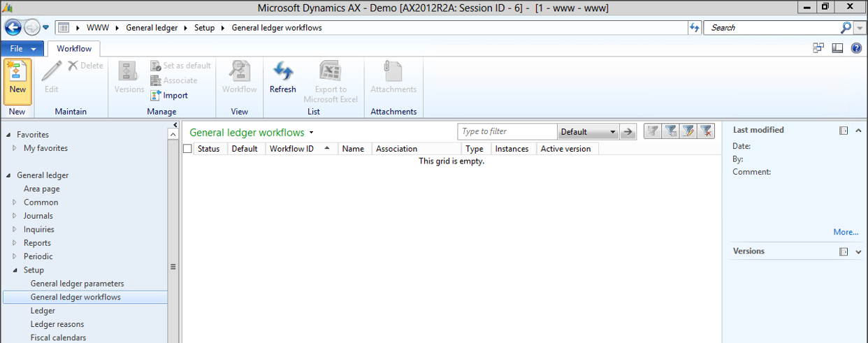Viewport: 868px width, 343px height.
Task: Click the address bar refresh arrows icon
Action: 694,28
